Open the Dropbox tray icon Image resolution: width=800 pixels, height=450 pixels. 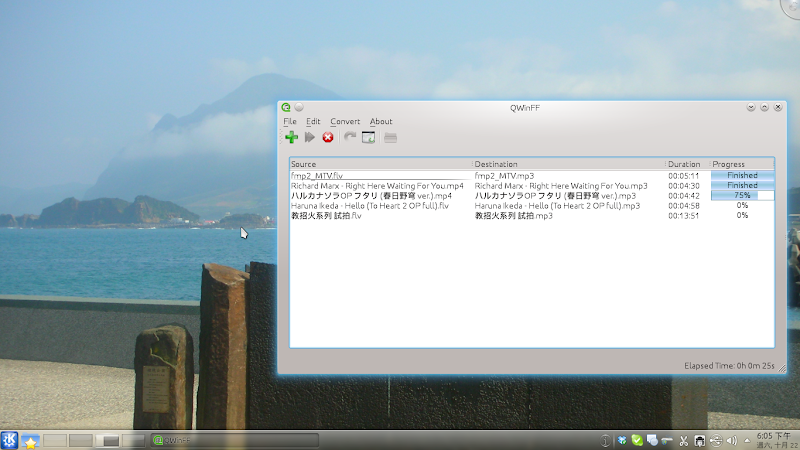pyautogui.click(x=621, y=440)
